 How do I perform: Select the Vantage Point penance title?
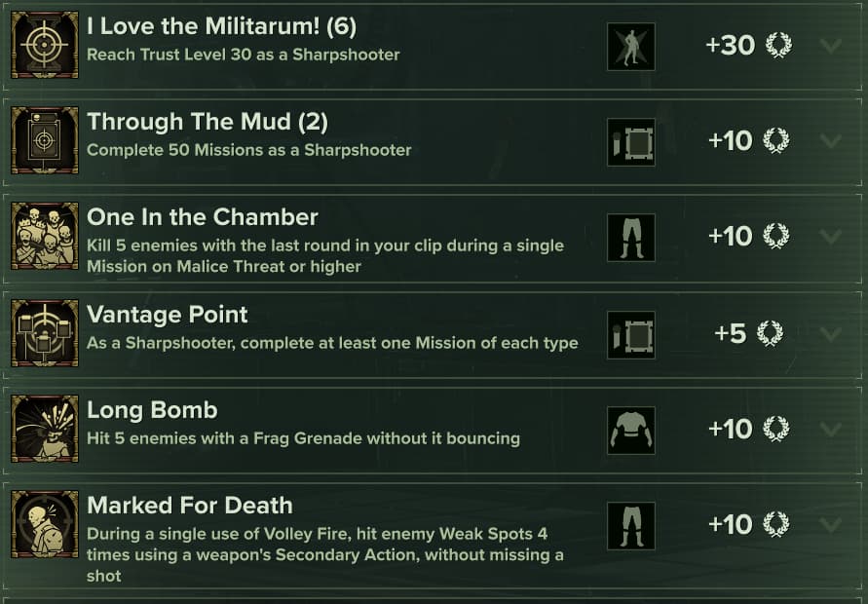click(x=168, y=315)
